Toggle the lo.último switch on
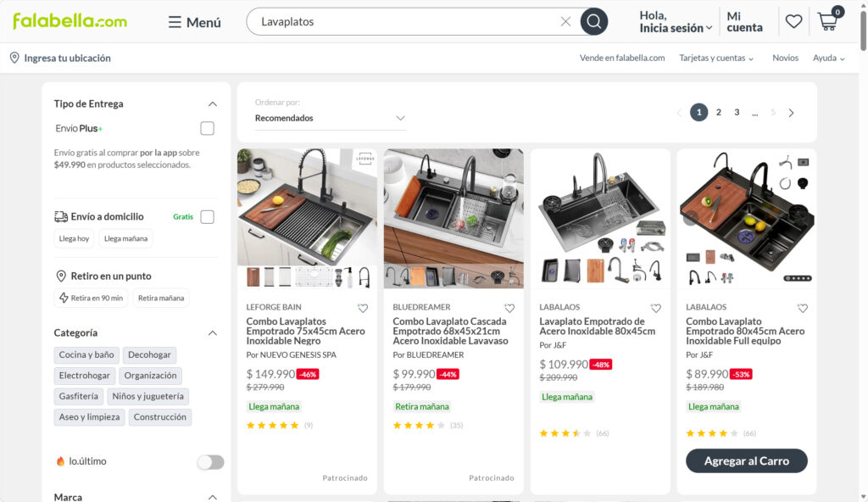 tap(210, 461)
